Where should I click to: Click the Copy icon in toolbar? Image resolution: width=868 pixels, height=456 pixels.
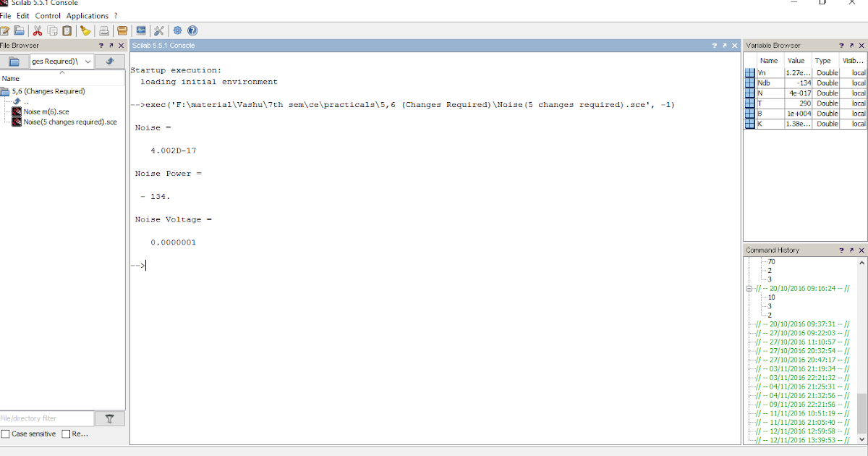click(x=53, y=30)
